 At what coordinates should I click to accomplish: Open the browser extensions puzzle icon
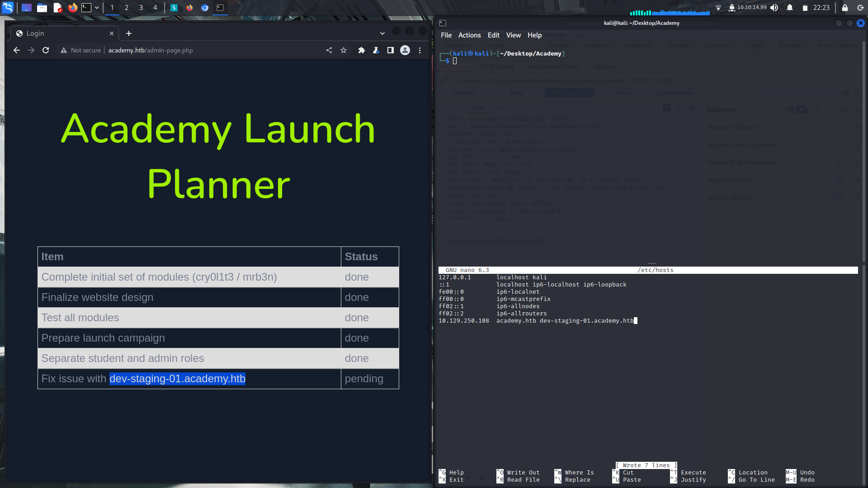[361, 50]
